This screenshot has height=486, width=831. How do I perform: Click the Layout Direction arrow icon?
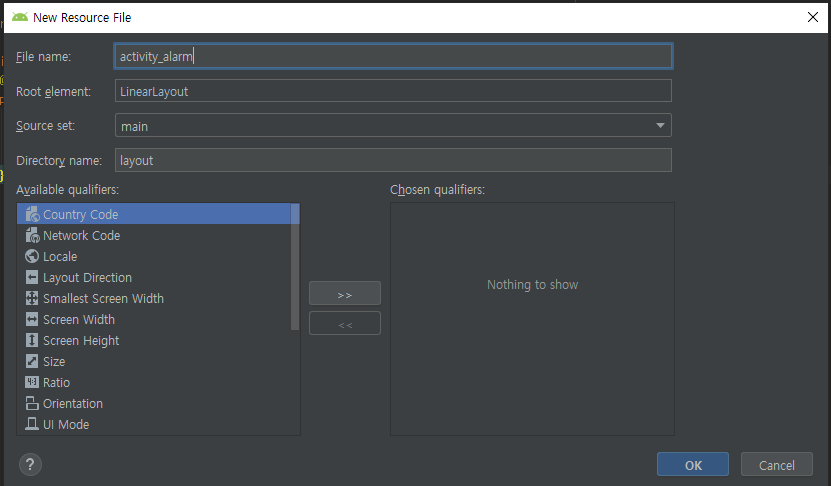[32, 277]
